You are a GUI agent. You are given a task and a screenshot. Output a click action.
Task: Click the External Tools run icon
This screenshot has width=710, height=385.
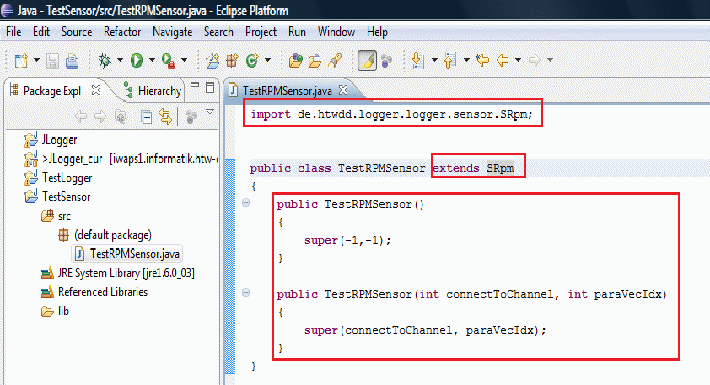[169, 61]
